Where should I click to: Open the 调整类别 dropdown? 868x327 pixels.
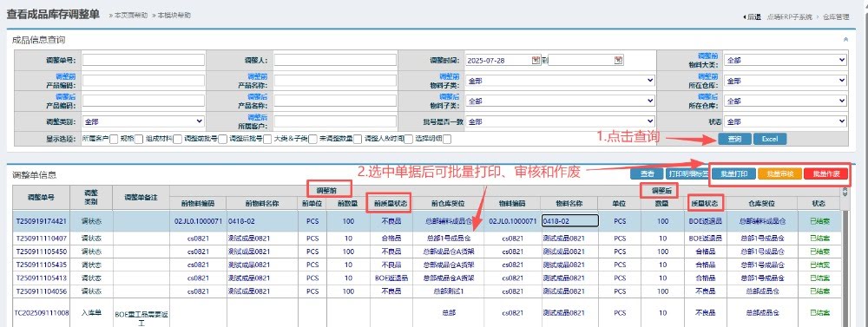[144, 121]
